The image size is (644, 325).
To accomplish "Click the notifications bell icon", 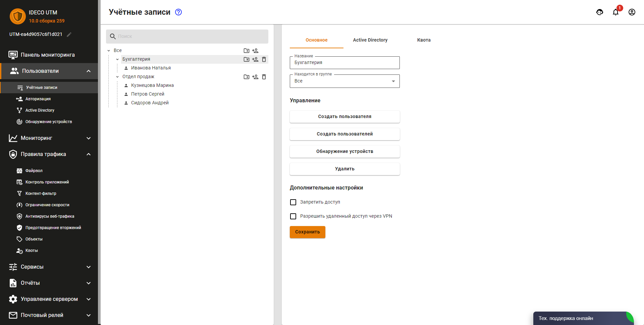I will pos(615,12).
